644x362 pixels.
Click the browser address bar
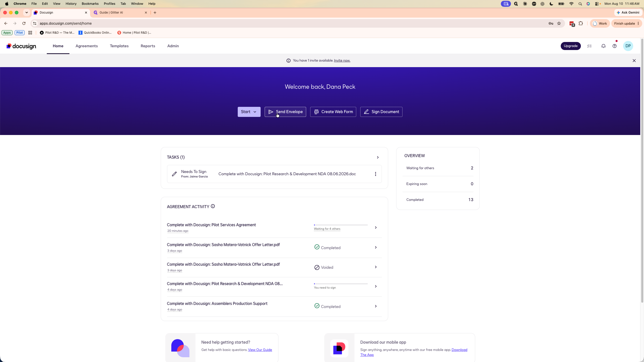[x=292, y=23]
